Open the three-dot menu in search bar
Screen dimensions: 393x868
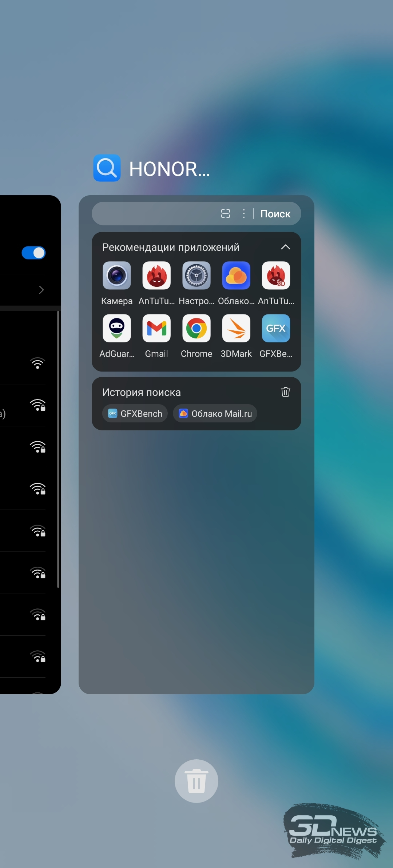[x=244, y=214]
